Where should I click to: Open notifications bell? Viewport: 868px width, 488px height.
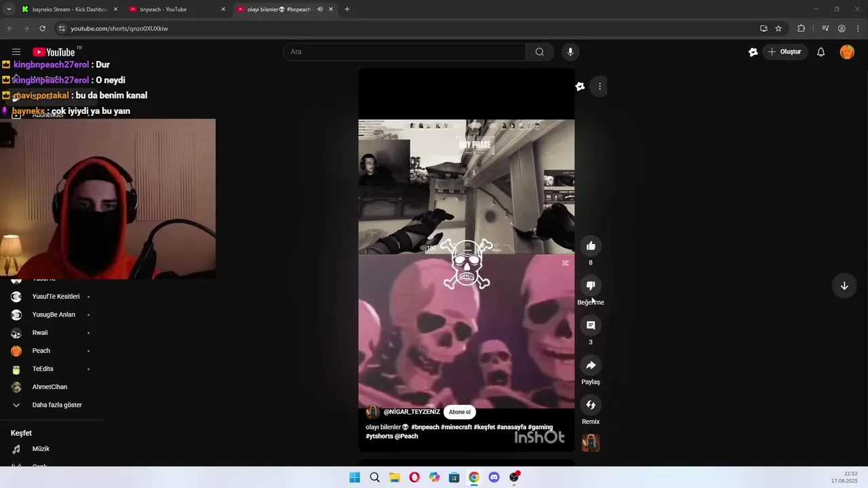pyautogui.click(x=821, y=52)
